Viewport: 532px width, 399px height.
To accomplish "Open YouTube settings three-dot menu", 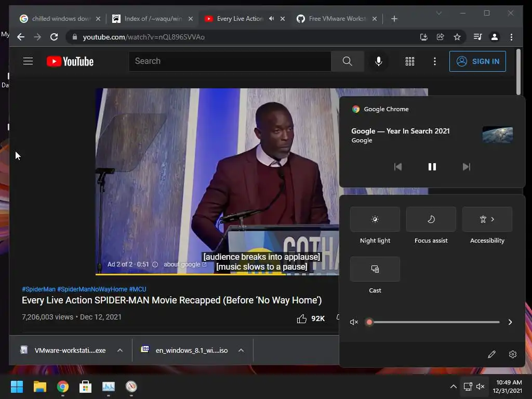I will pos(435,61).
